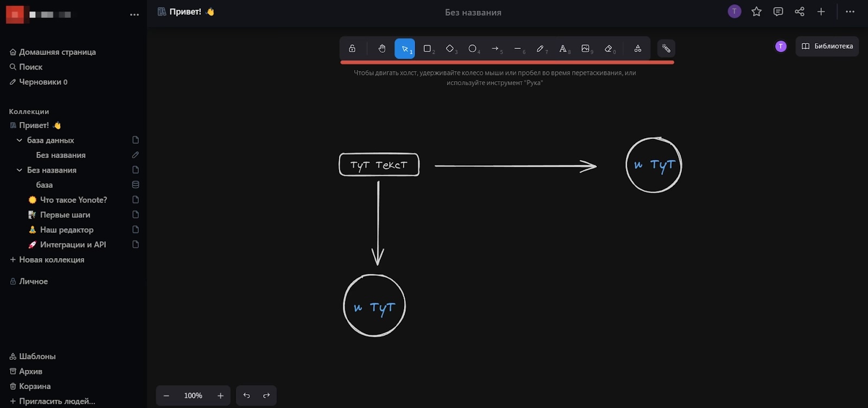Undo the last canvas action
Screen dimensions: 868x408
click(x=246, y=396)
